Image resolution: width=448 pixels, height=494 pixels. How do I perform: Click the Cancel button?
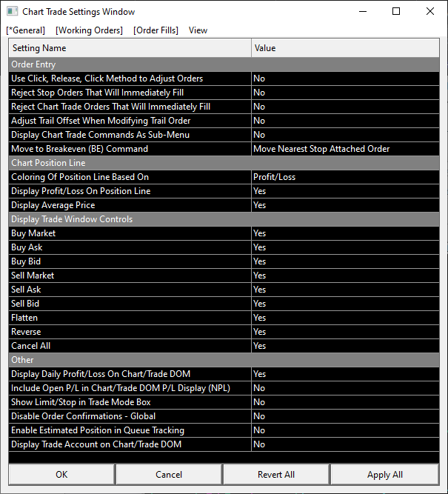[169, 475]
